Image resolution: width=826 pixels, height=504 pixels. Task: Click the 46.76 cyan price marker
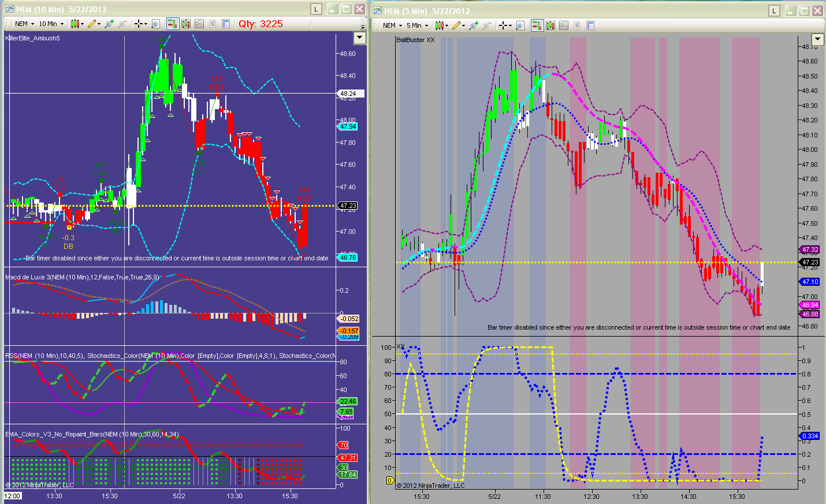pos(348,257)
